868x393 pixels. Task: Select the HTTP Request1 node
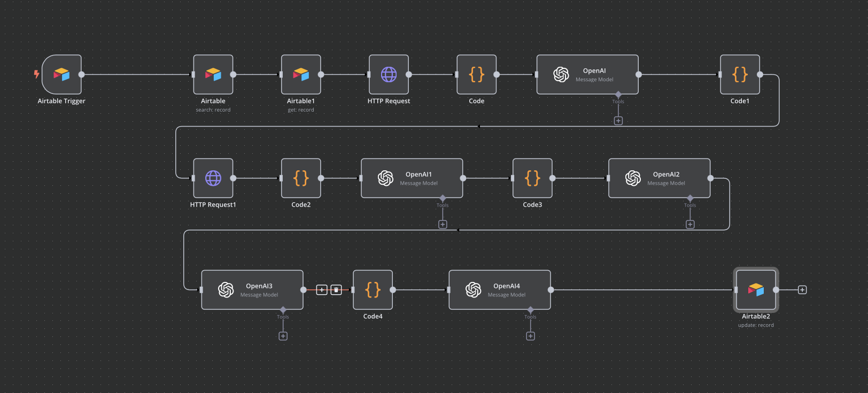click(213, 178)
